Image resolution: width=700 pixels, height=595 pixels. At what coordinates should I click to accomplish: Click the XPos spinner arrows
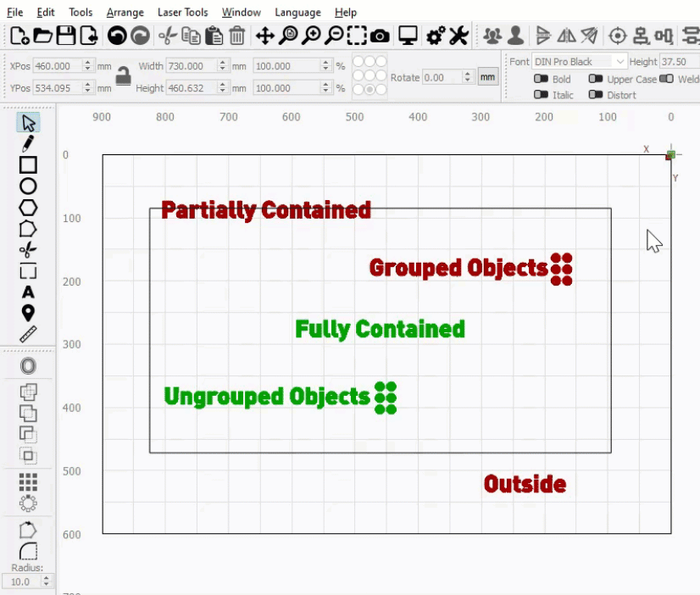coord(87,65)
